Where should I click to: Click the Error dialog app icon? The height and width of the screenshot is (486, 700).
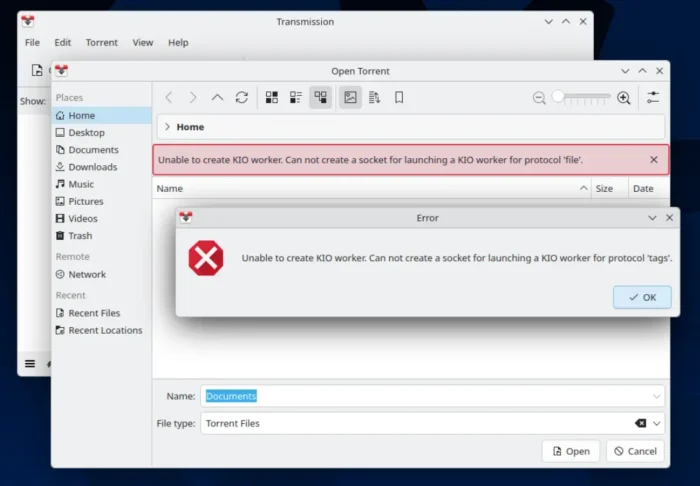[186, 217]
